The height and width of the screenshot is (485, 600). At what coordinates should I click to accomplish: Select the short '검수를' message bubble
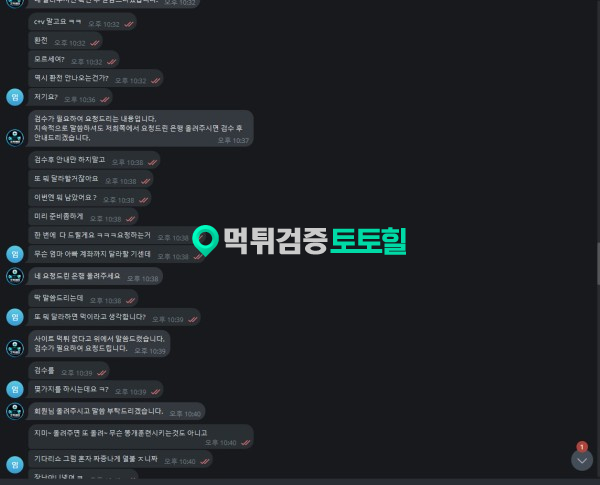(x=69, y=371)
